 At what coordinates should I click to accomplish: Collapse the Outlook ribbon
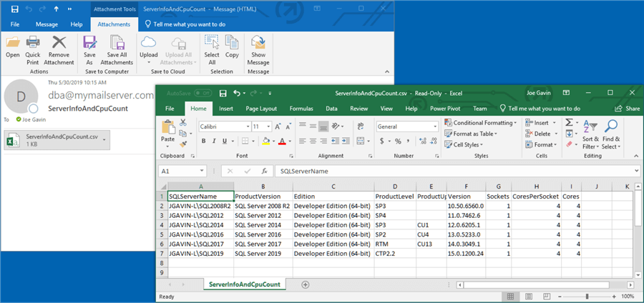coord(387,71)
